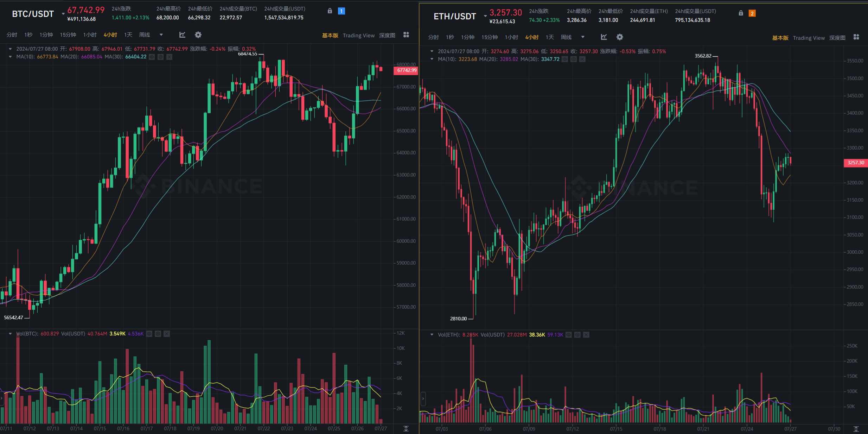
Task: Select 1小时 interval on BTC chart
Action: [90, 35]
